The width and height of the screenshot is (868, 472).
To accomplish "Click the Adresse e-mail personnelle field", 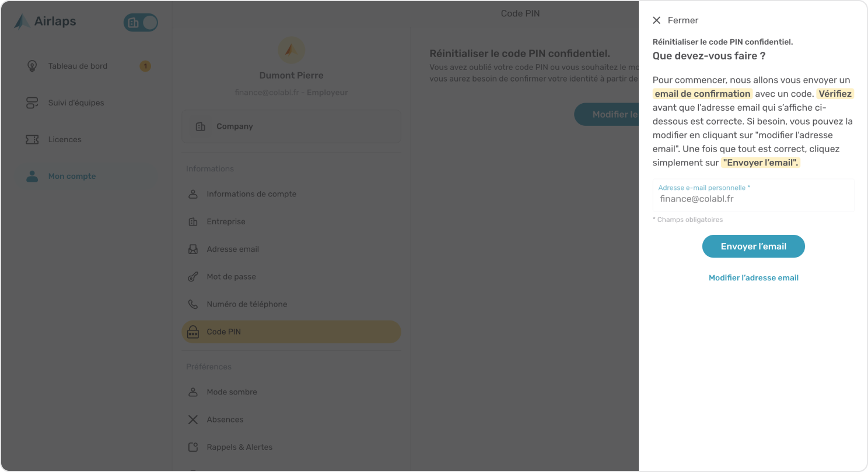I will coord(753,195).
